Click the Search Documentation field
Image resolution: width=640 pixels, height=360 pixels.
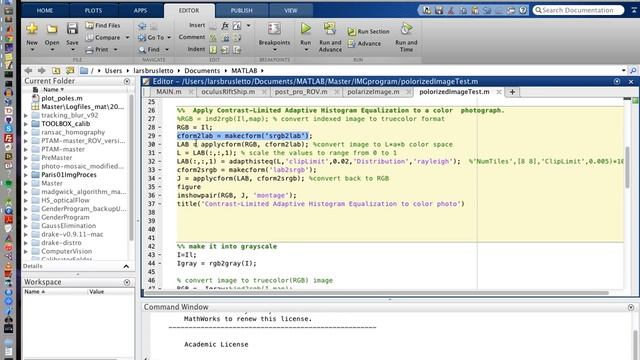[578, 10]
